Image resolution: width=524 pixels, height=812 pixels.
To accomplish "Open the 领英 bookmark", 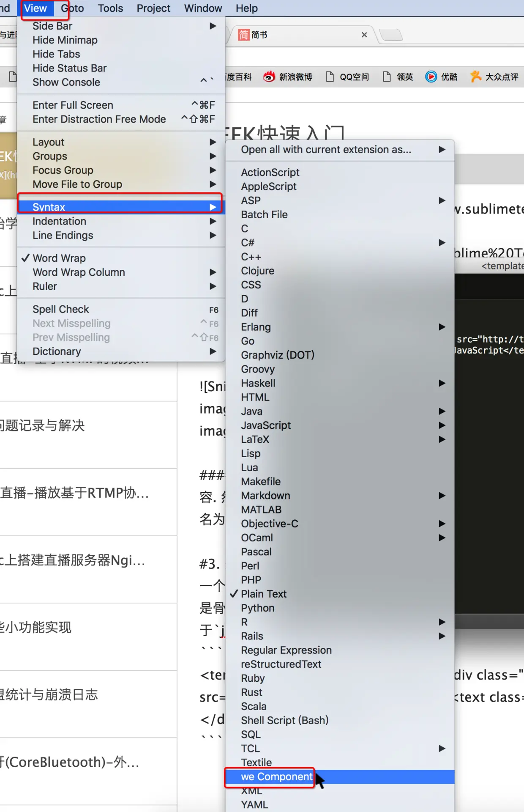I will (398, 77).
